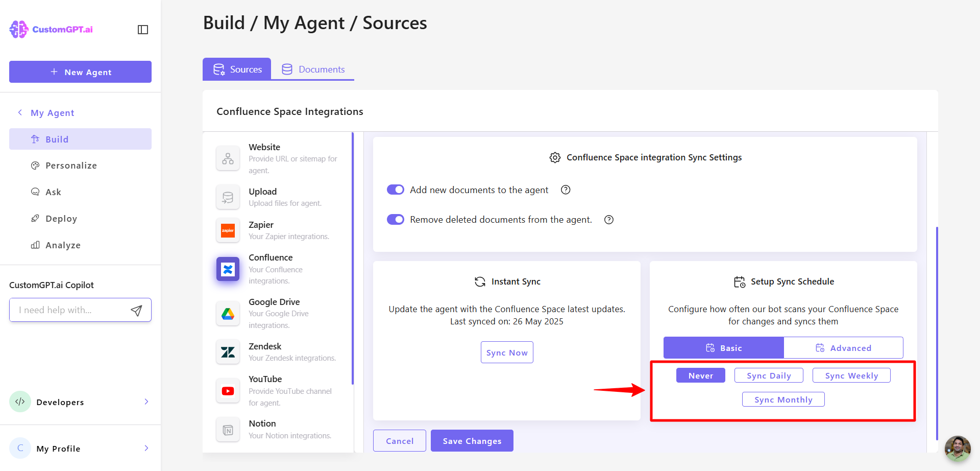Click the Last synced on date text
Viewport: 980px width, 471px height.
pyautogui.click(x=507, y=321)
